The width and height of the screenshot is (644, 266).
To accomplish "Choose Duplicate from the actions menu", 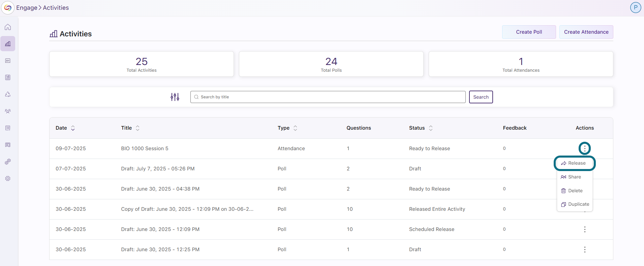I will (575, 204).
